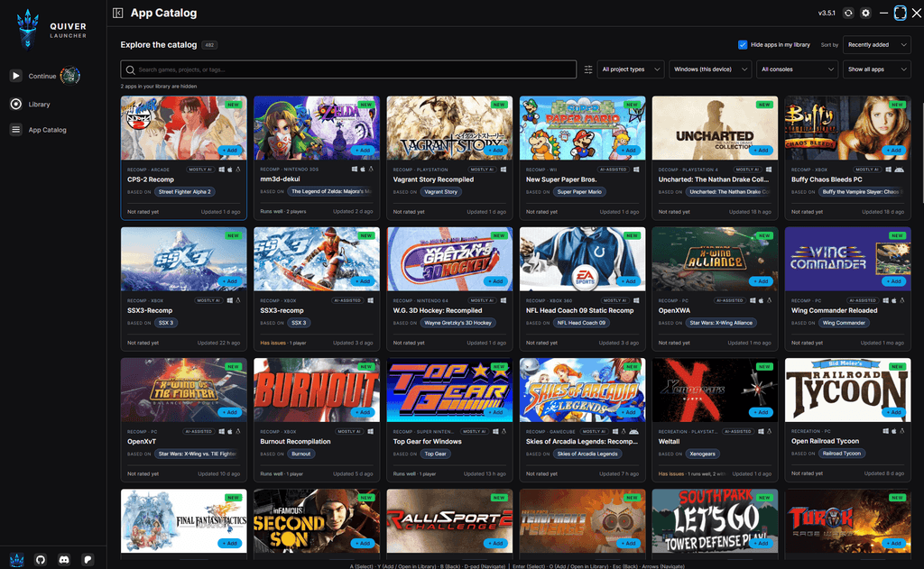Open the Windows (this device) platform dropdown

coord(710,69)
